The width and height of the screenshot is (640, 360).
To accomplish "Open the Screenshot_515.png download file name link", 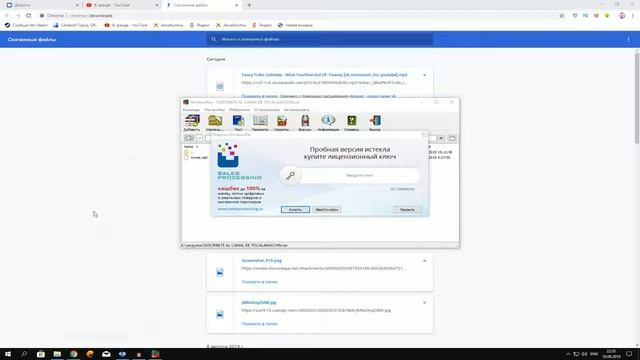I will point(262,260).
